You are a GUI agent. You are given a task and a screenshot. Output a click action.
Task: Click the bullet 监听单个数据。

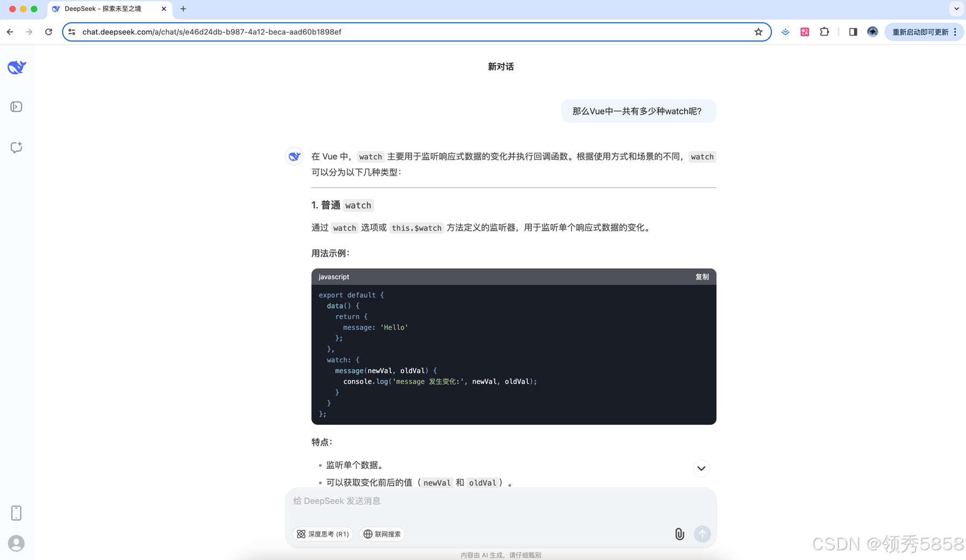tap(355, 465)
